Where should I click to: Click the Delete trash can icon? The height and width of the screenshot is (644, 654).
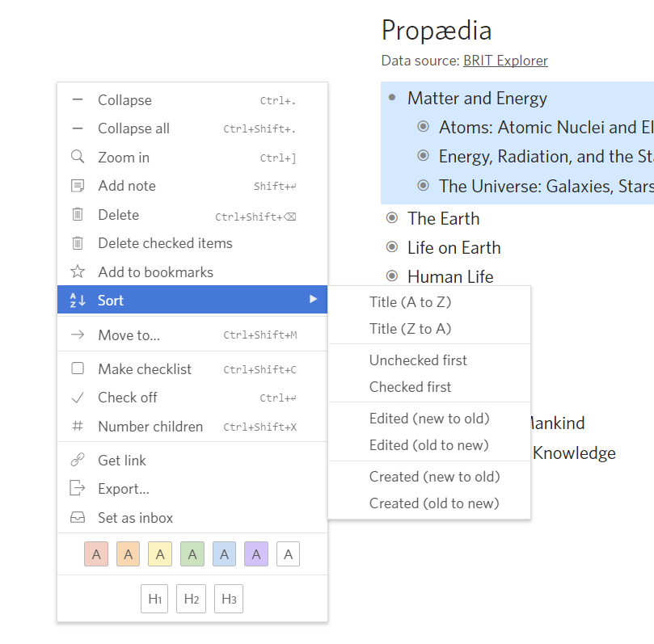click(78, 214)
